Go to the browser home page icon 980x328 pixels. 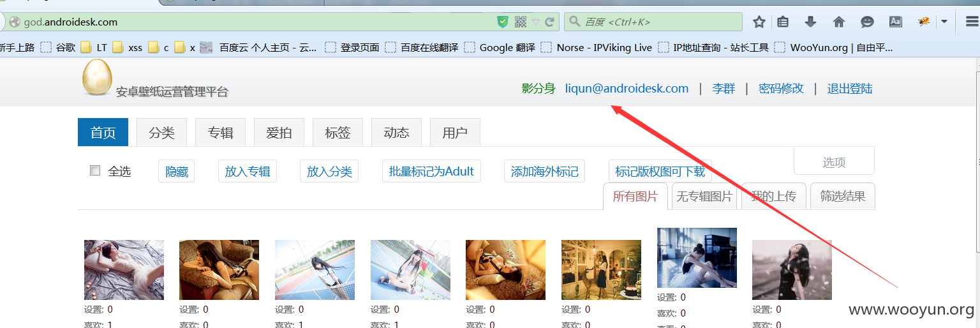click(x=838, y=22)
